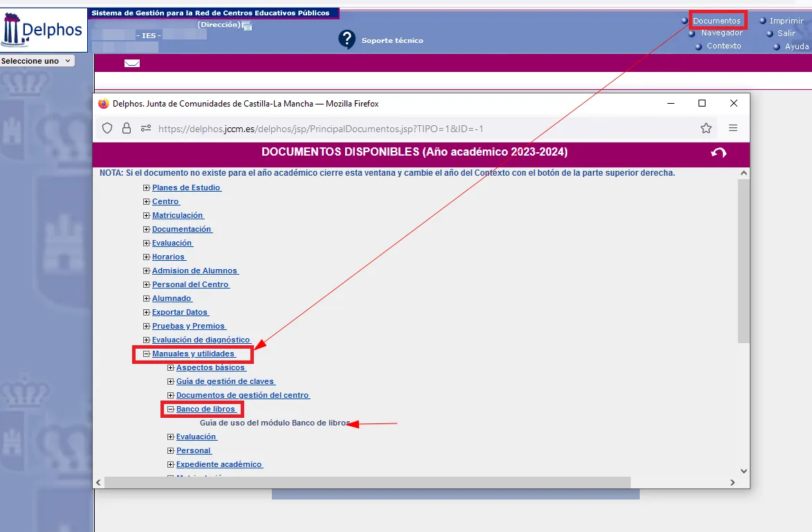
Task: Click the Delphos logo
Action: [x=44, y=30]
